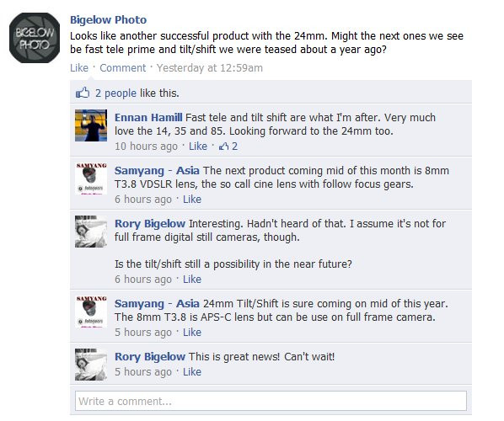Click Rory Bigelow's avatar on the 'great news' comment

tap(91, 365)
